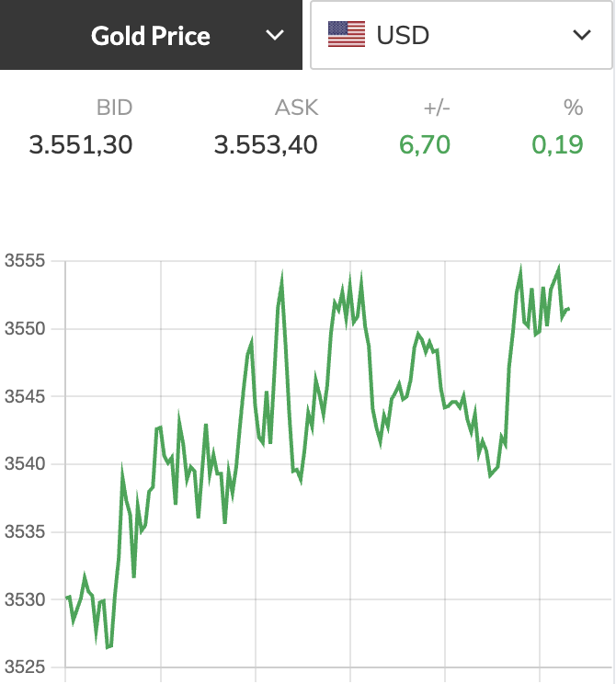
Task: Click the 0,19 percent change value
Action: pyautogui.click(x=557, y=145)
